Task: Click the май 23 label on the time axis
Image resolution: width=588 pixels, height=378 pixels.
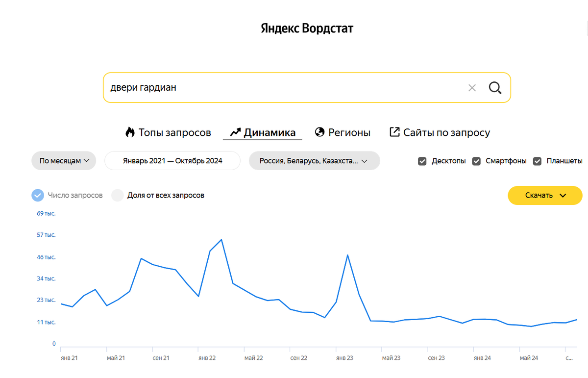Action: [x=391, y=358]
